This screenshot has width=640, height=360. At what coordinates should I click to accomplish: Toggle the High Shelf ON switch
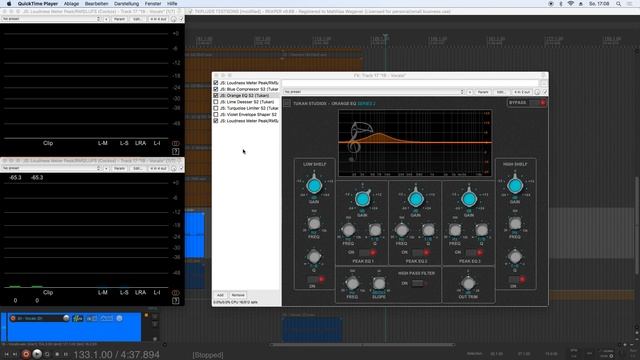tap(517, 280)
